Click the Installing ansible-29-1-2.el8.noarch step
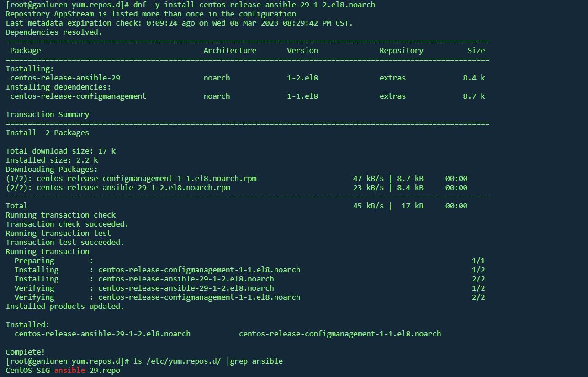The image size is (588, 377). click(249, 279)
